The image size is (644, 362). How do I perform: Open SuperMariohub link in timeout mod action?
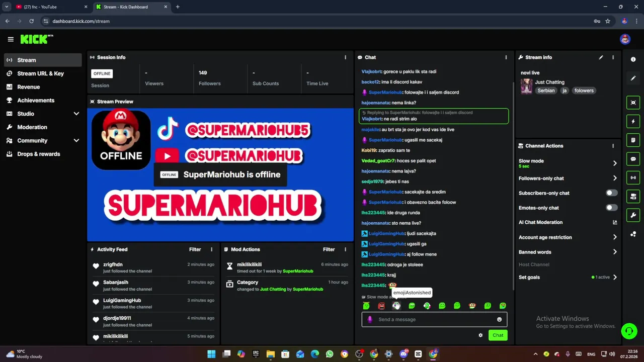pos(298,271)
